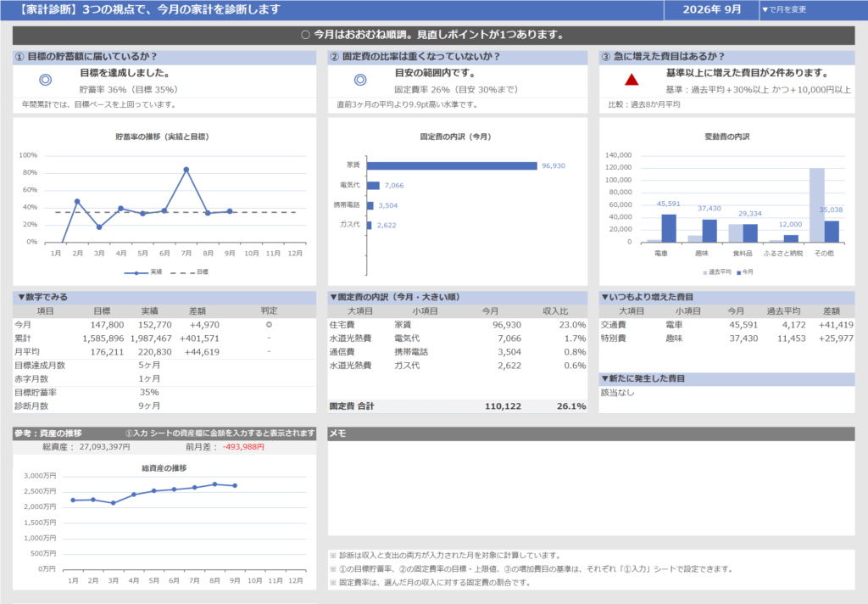This screenshot has height=604, width=868.
Task: Select the 7月 peak point on 貯蓄率 chart
Action: (186, 170)
